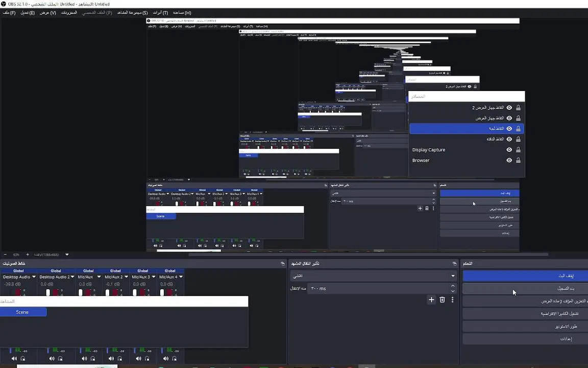Open the scene transition type combo box
588x368 pixels.
point(374,276)
